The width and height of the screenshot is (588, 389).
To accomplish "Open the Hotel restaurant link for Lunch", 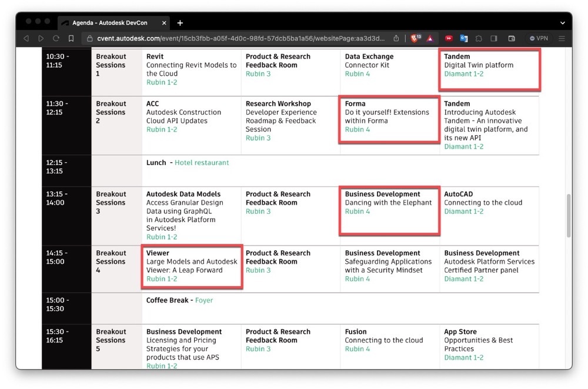I will (202, 163).
